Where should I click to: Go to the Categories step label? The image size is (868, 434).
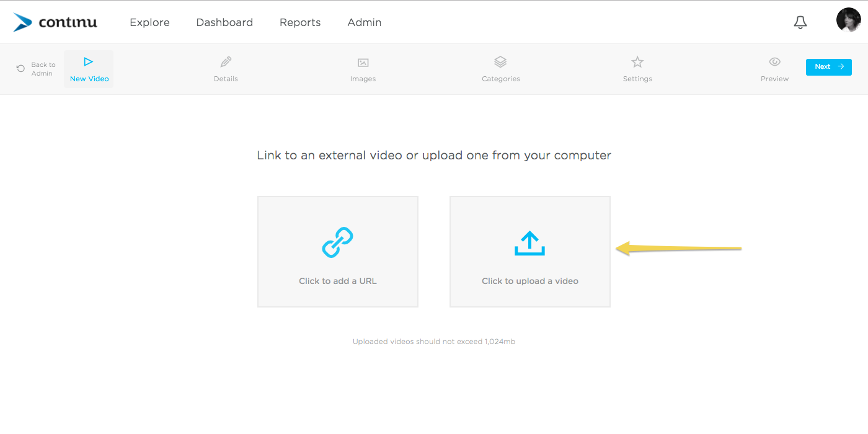coord(501,79)
